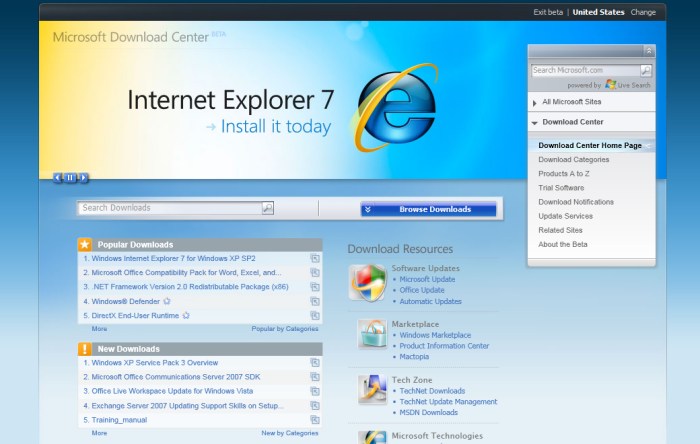Click the Popular Downloads star icon
Screen dimensions: 700x444
click(x=85, y=245)
